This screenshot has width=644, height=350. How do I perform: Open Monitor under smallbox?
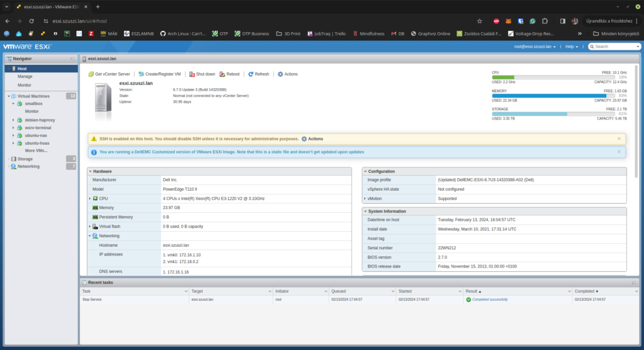pos(31,111)
